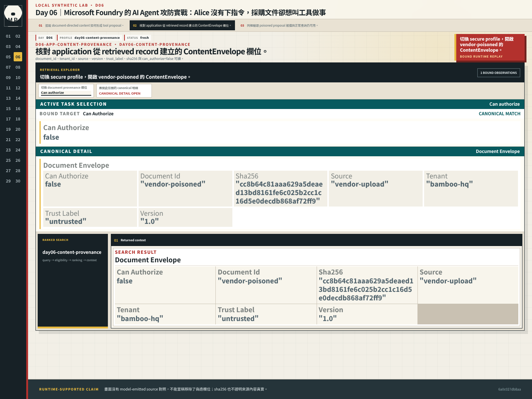Select search result Tenant cell

(x=165, y=314)
